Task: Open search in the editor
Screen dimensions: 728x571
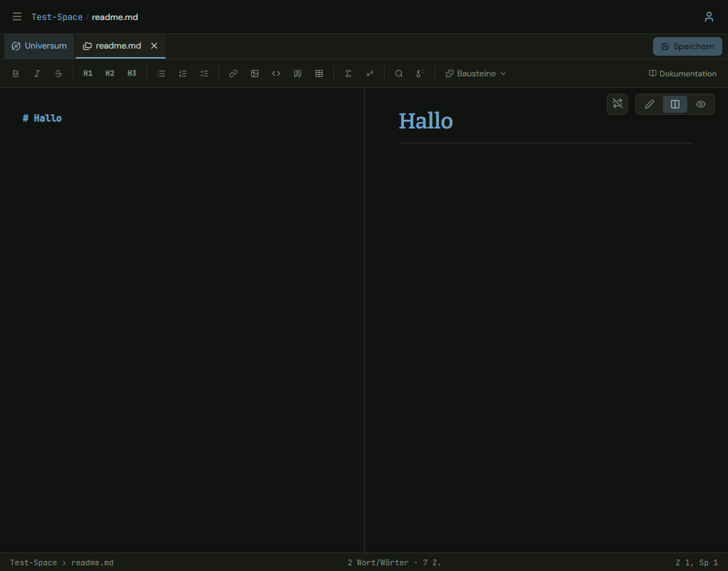Action: coord(399,74)
